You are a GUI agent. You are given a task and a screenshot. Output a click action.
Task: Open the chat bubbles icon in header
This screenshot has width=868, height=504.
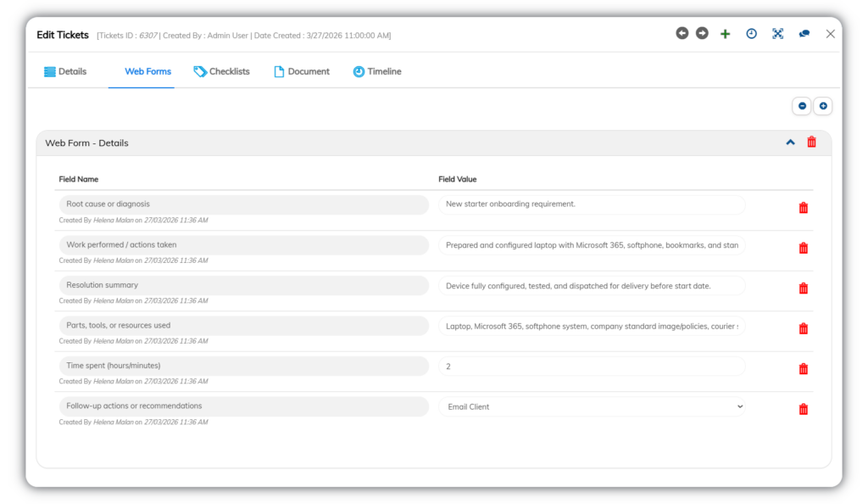pos(804,34)
